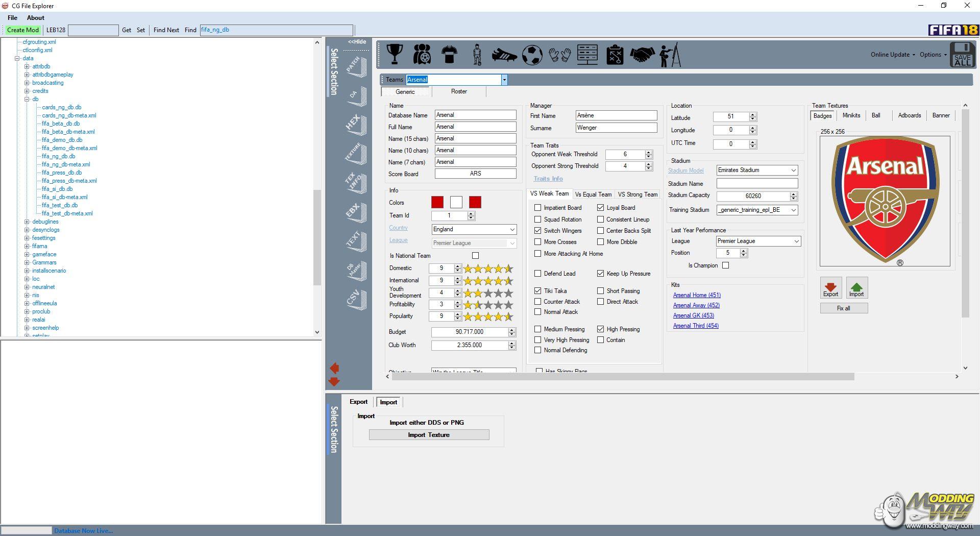Select the TEXT section icon
Viewport: 980px width, 536px height.
[x=356, y=241]
